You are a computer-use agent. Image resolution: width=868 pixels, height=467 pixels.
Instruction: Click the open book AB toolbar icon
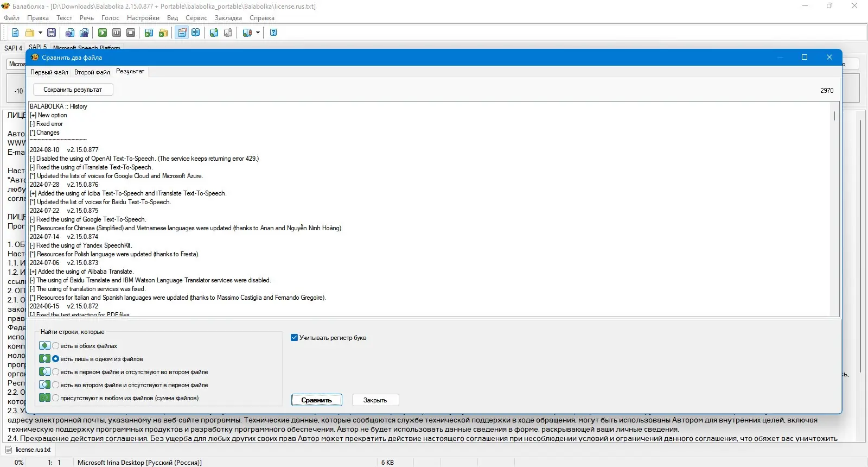point(196,33)
